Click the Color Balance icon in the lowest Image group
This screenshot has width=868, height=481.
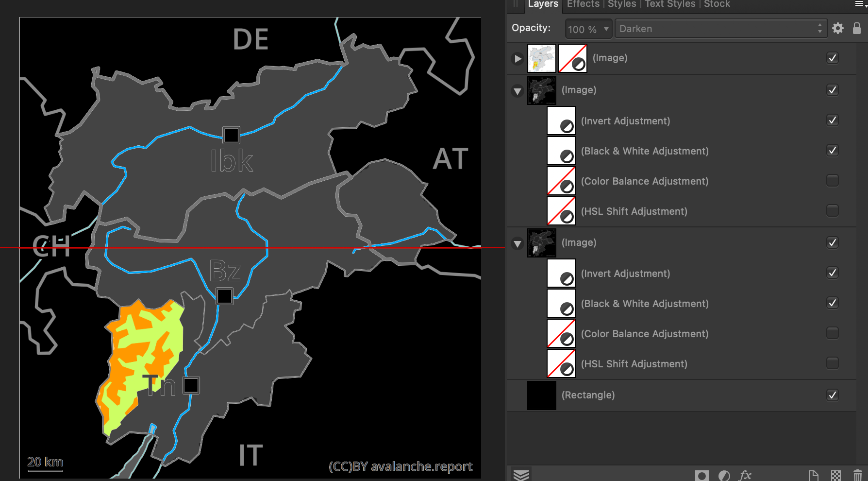(561, 333)
